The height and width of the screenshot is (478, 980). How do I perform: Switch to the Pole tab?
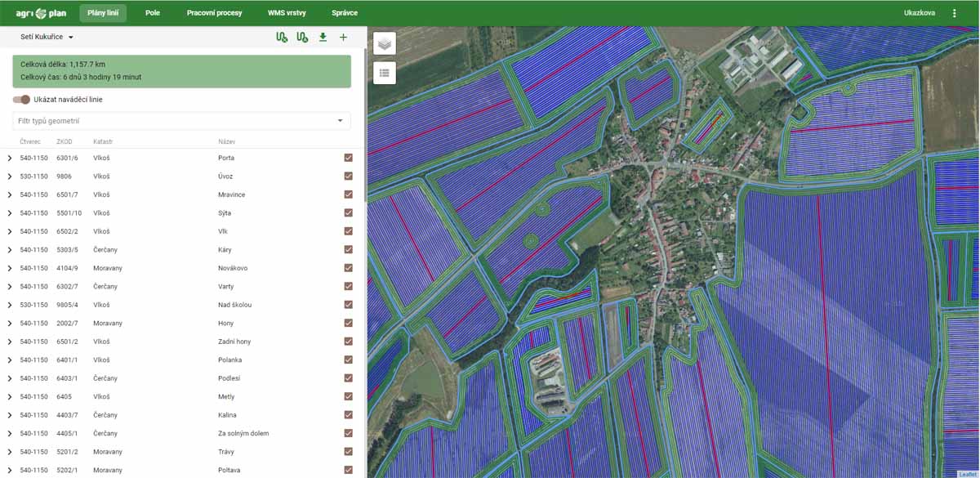pos(153,13)
